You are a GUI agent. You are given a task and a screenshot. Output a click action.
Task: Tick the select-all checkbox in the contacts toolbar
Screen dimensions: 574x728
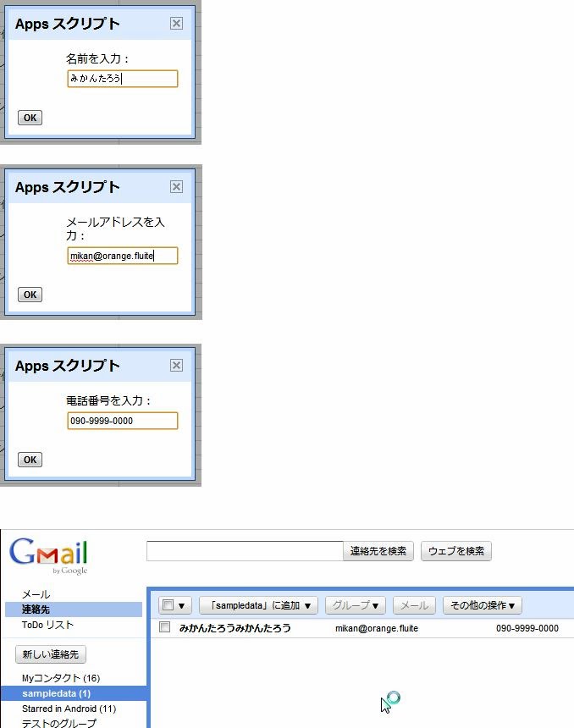click(x=168, y=605)
